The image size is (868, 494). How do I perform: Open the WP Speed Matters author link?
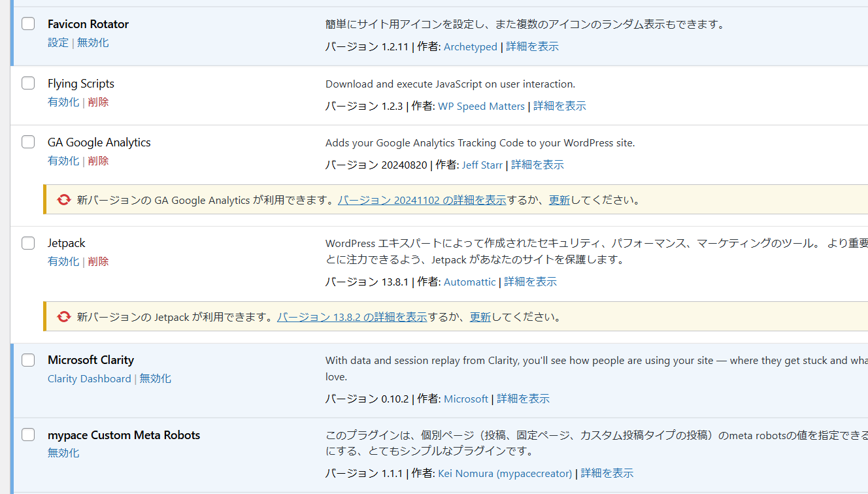[x=481, y=106]
